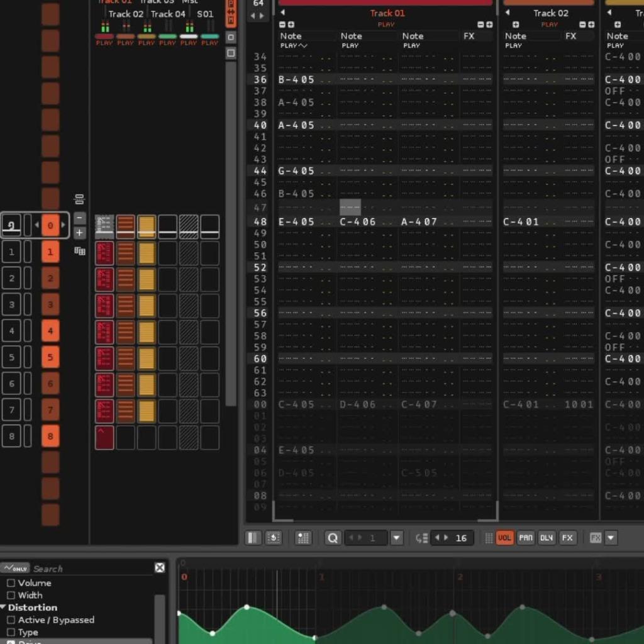
Task: Select orange pattern block numbered 8
Action: tap(50, 436)
